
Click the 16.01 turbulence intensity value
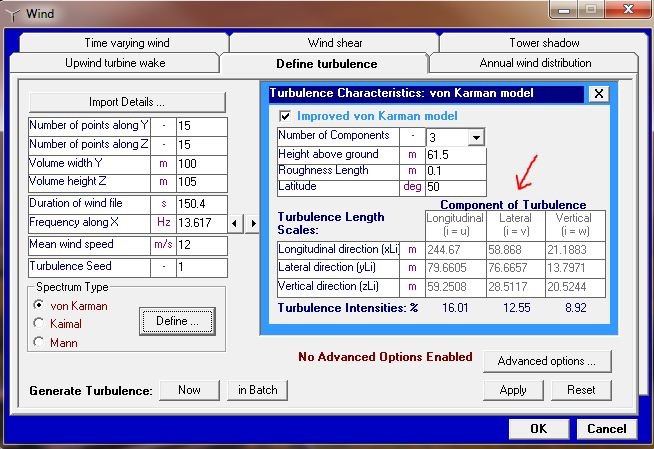pyautogui.click(x=455, y=308)
